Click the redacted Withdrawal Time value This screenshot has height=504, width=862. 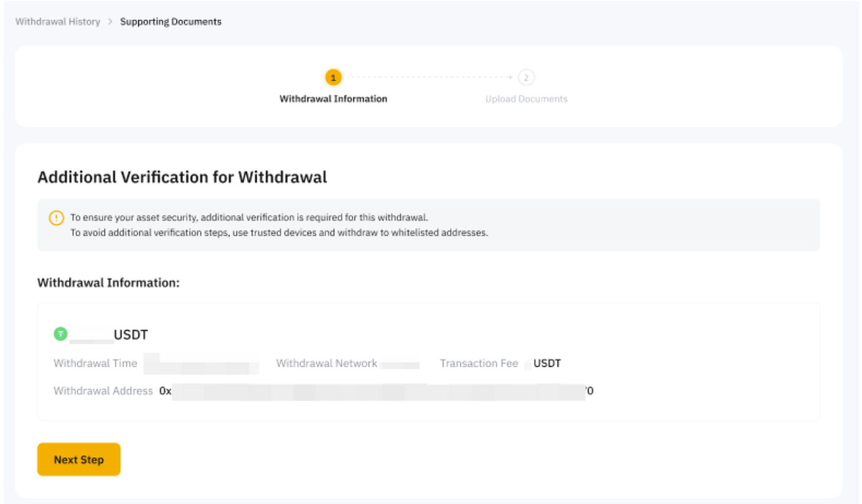tap(201, 364)
